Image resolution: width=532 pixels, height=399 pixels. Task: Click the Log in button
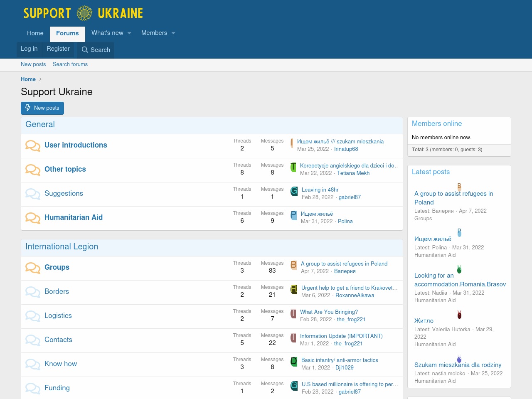click(x=29, y=49)
